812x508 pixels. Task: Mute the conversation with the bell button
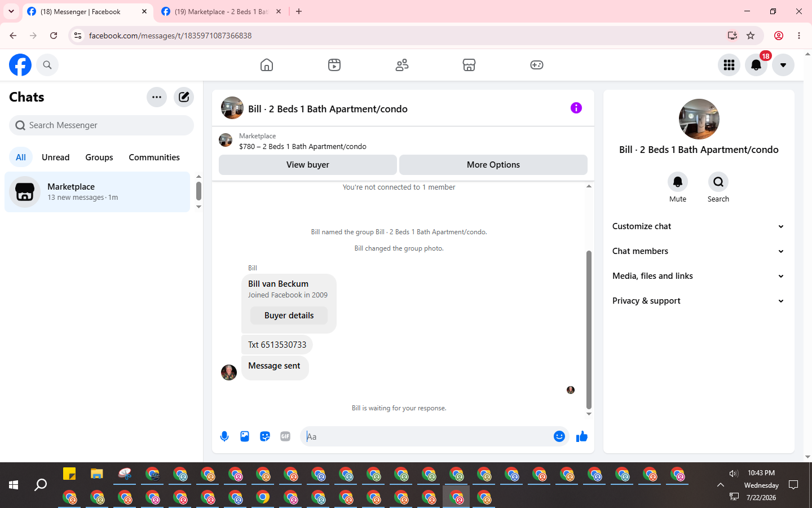678,182
